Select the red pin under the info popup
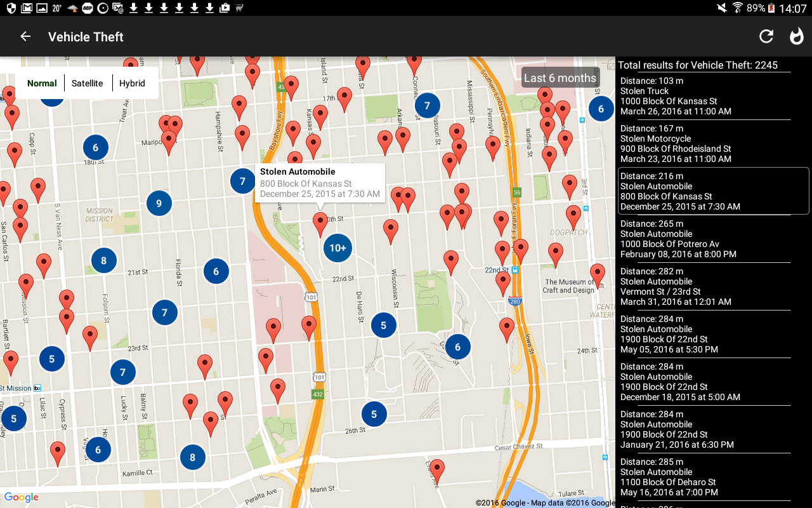This screenshot has height=508, width=812. 320,225
